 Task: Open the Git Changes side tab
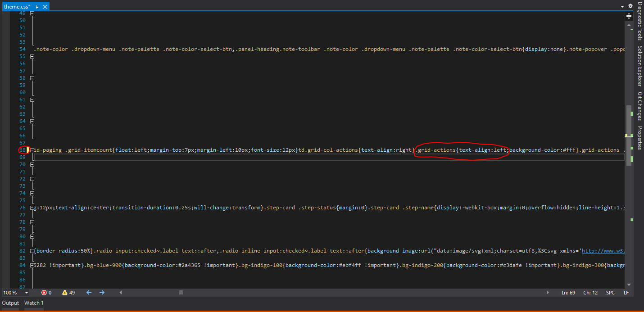(639, 107)
